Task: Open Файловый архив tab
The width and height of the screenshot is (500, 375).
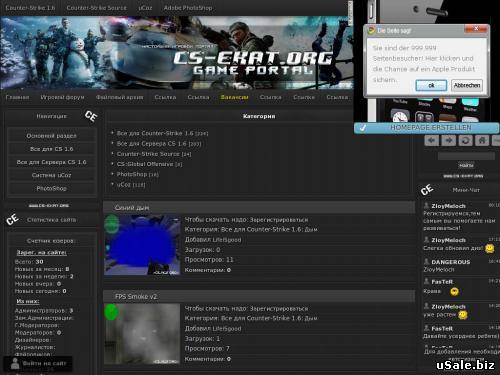Action: click(119, 97)
